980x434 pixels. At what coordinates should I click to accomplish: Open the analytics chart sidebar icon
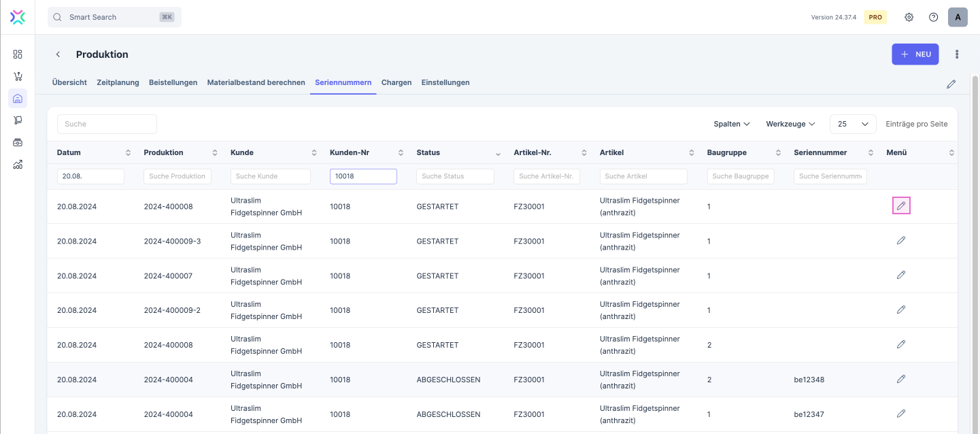click(18, 164)
